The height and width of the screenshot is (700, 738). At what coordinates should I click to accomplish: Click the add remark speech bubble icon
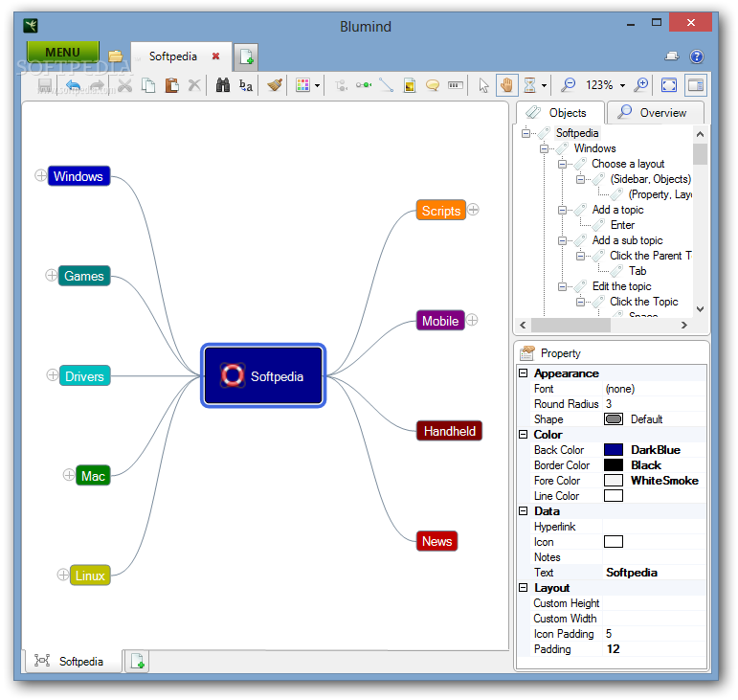pos(433,85)
